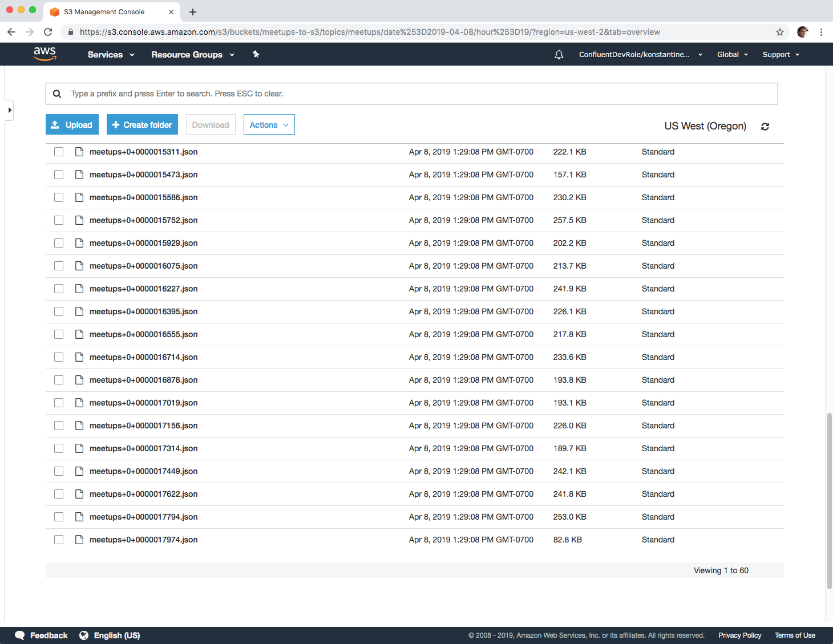Click the page vertical scrollbar thumb
This screenshot has height=644, width=833.
(x=829, y=500)
